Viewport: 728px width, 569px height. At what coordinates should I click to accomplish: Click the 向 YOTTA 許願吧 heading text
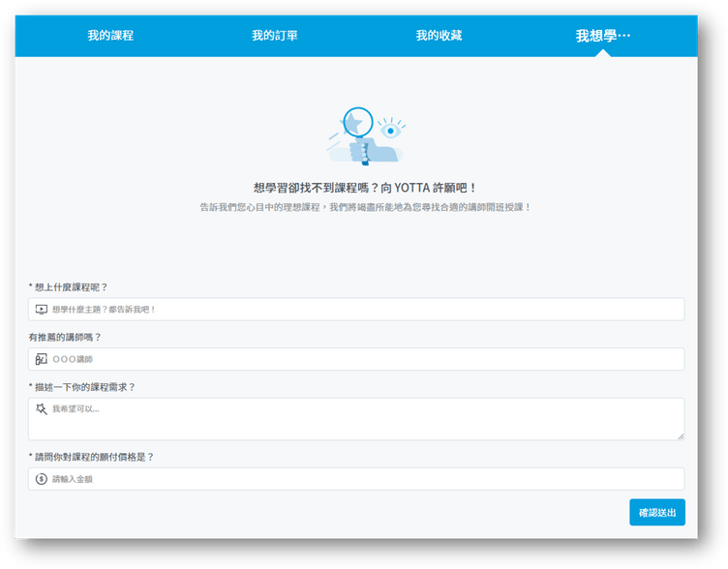pos(364,187)
